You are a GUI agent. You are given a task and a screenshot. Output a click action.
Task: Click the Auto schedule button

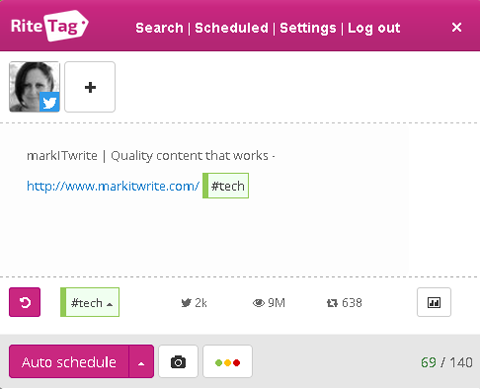(69, 362)
